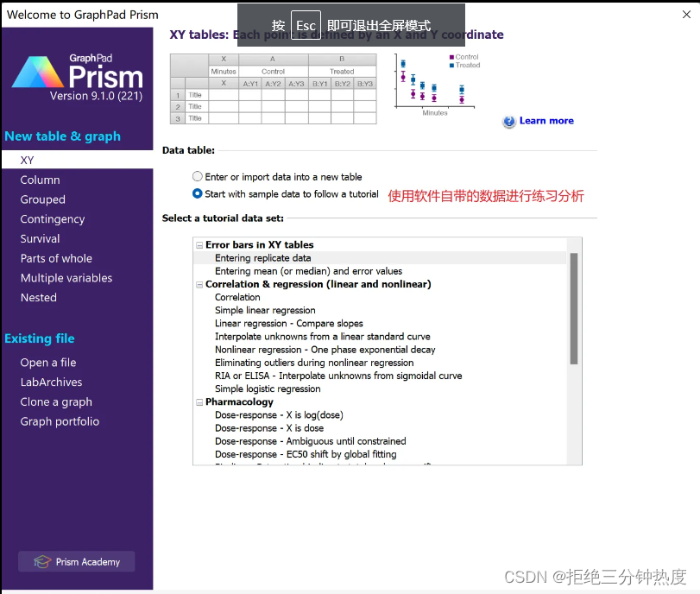Open Prism Academy
This screenshot has height=594, width=700.
click(x=76, y=561)
